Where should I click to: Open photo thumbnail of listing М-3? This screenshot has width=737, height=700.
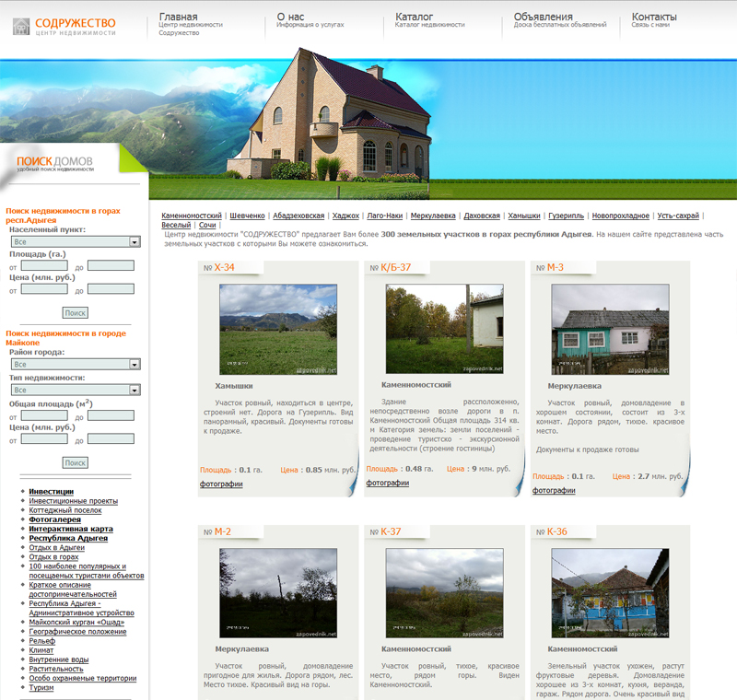point(610,330)
